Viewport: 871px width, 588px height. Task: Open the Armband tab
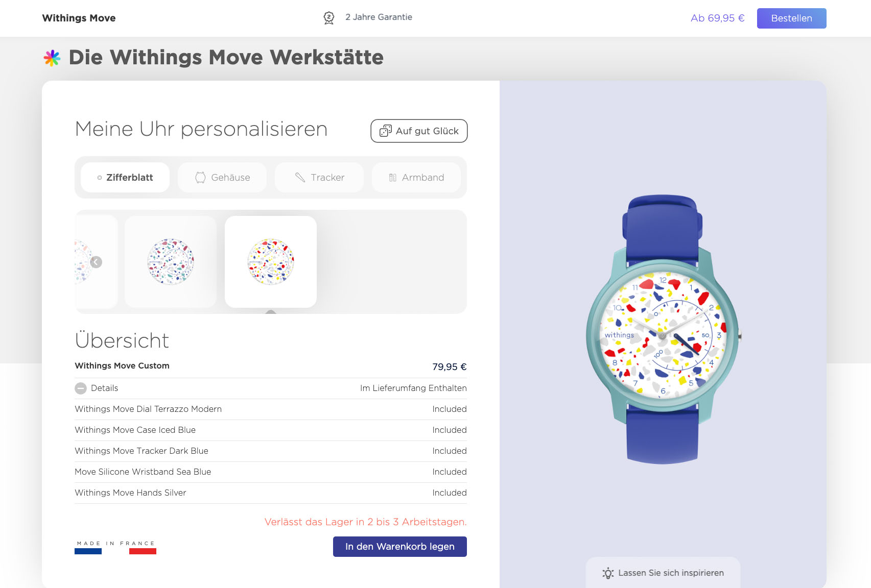(x=416, y=178)
